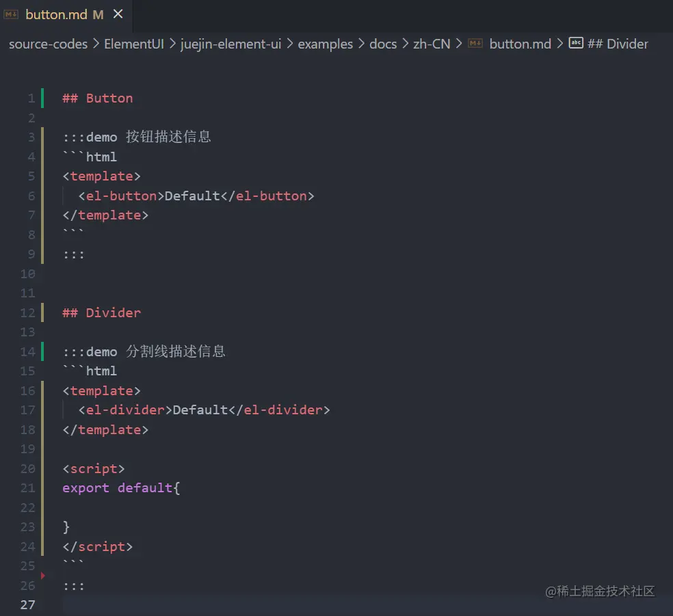The image size is (673, 616).
Task: Expand chevron after examples breadcrumb
Action: (361, 44)
